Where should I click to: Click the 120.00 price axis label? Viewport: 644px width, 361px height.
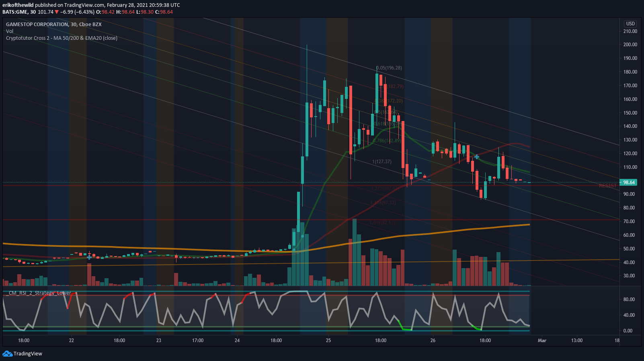pyautogui.click(x=630, y=154)
